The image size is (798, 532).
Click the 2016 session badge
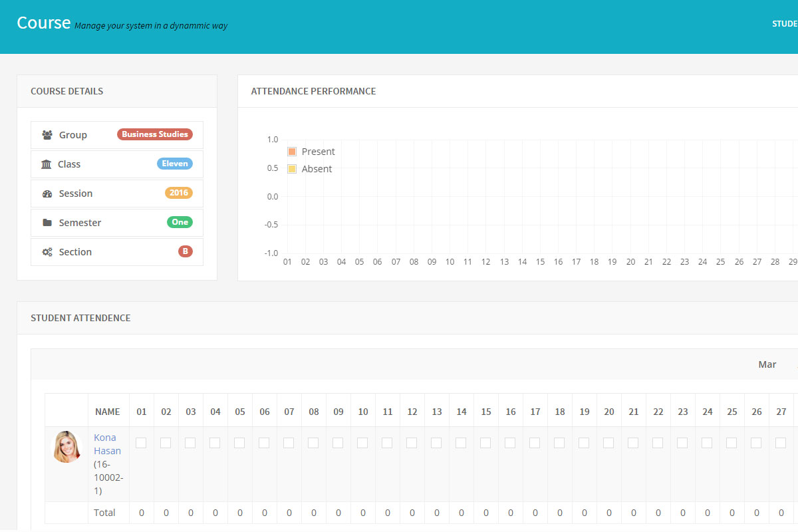179,193
